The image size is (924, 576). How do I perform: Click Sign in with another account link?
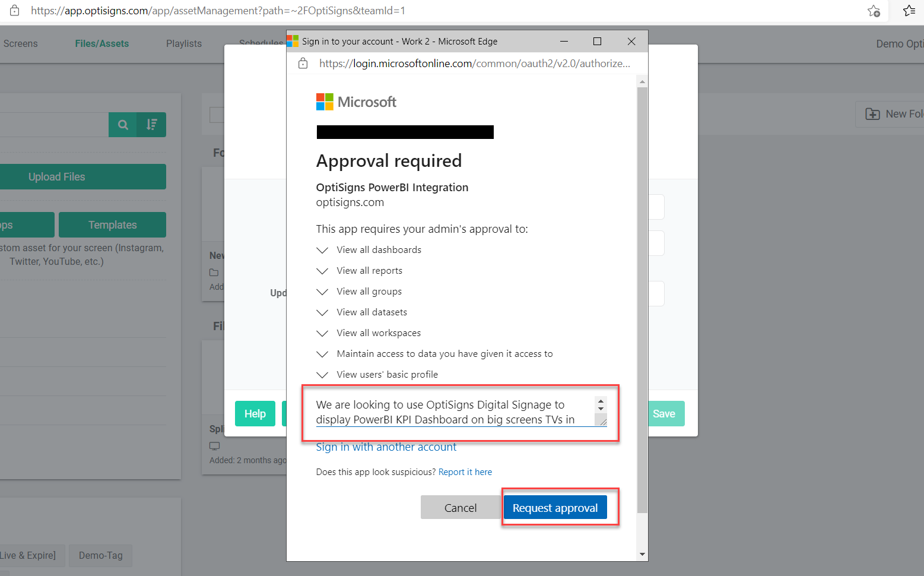386,447
